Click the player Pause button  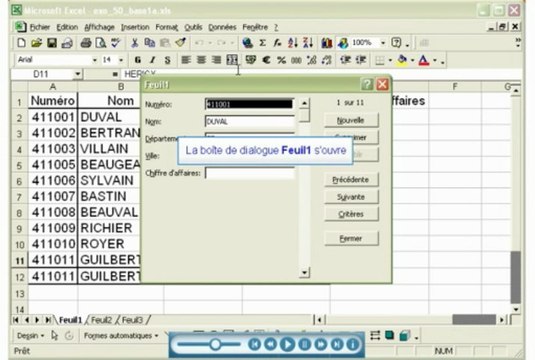[304, 344]
